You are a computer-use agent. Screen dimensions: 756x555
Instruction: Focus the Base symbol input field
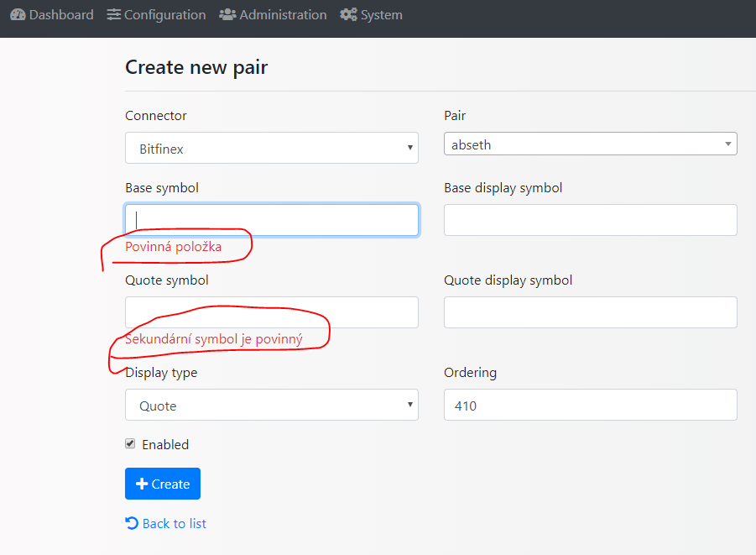[272, 220]
